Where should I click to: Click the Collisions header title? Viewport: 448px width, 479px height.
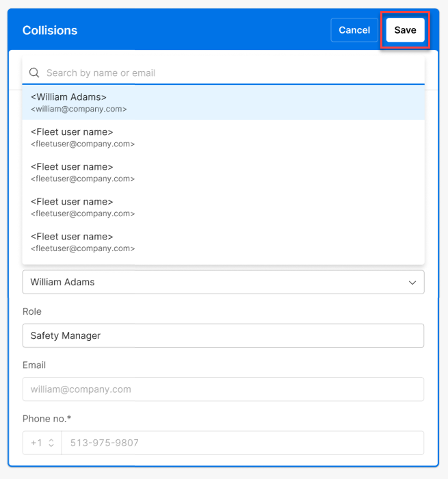(50, 30)
